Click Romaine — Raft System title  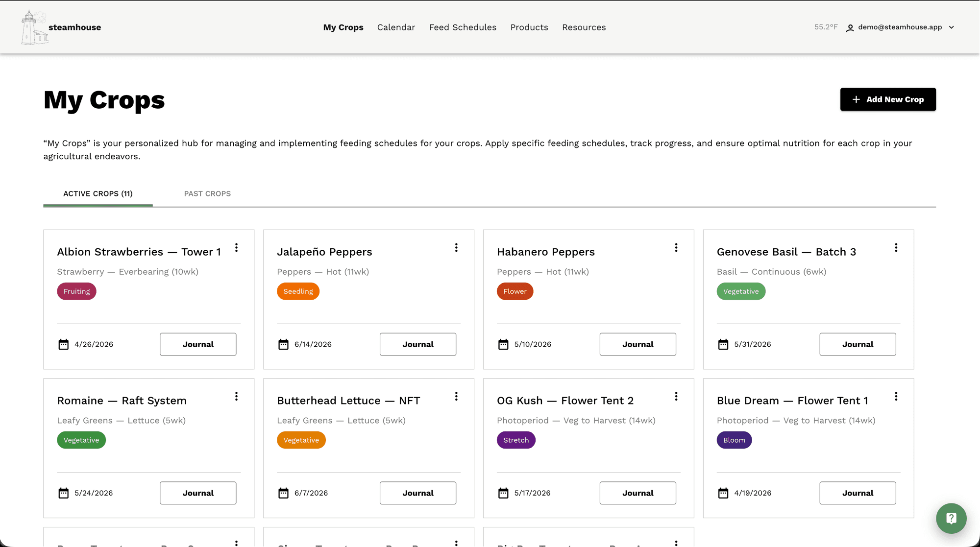[x=122, y=401]
